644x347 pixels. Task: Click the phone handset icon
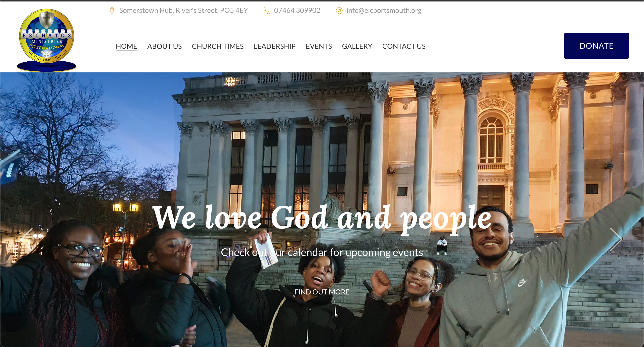pos(267,11)
